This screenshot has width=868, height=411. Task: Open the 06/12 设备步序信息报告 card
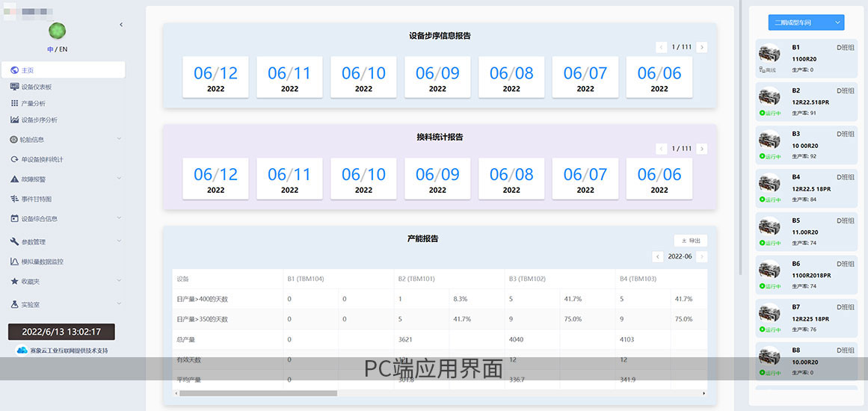pyautogui.click(x=215, y=77)
